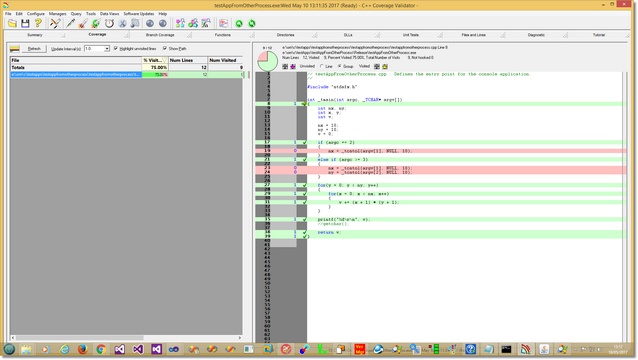Click the stopwatch timer toolbar icon
The height and width of the screenshot is (360, 638).
pos(109,23)
